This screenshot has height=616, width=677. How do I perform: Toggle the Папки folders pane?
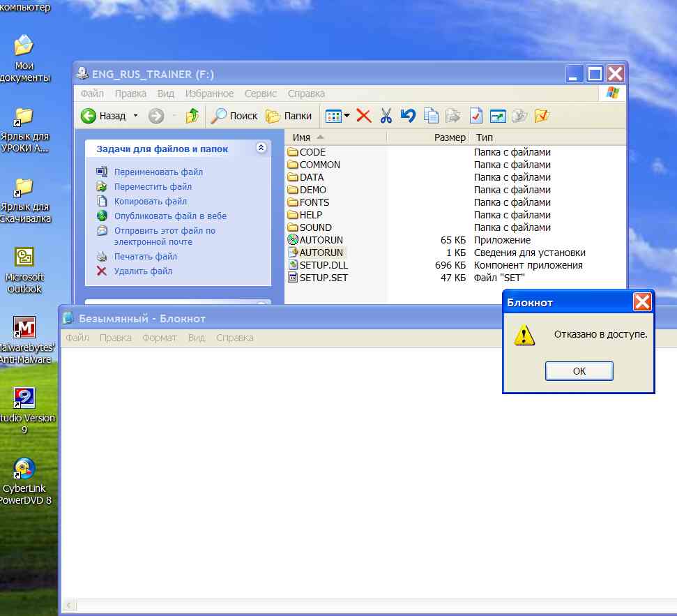pos(289,116)
